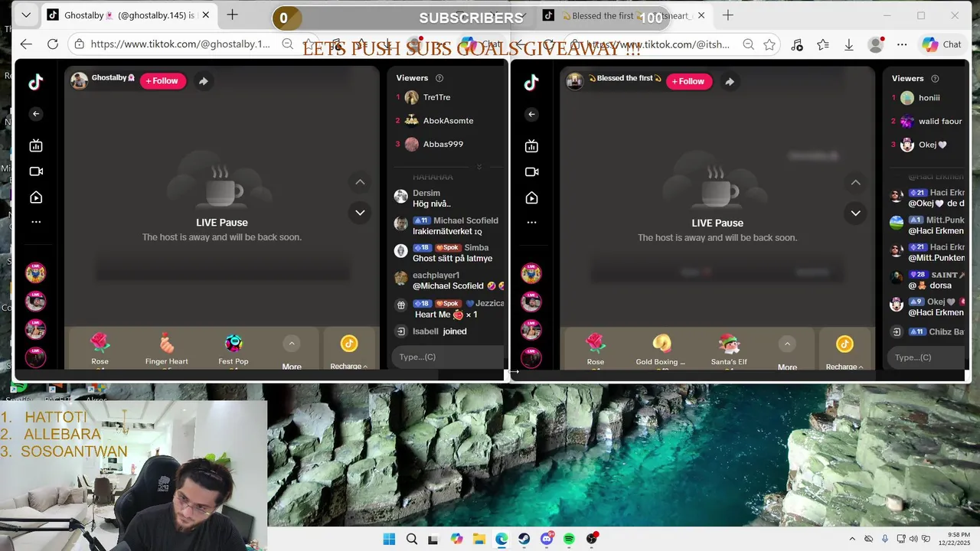Viewport: 980px width, 551px height.
Task: Click Viewers help icon in Blessed the first window
Action: [935, 79]
